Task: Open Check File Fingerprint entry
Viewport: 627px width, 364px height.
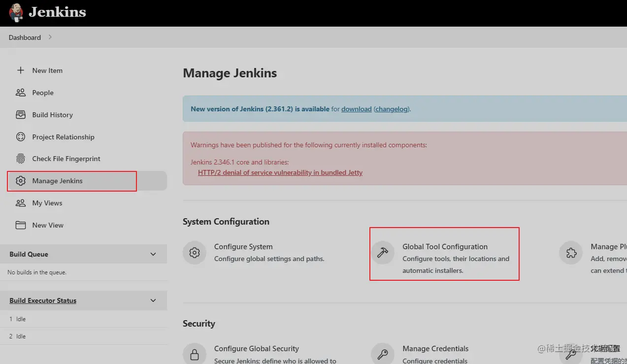Action: 66,159
